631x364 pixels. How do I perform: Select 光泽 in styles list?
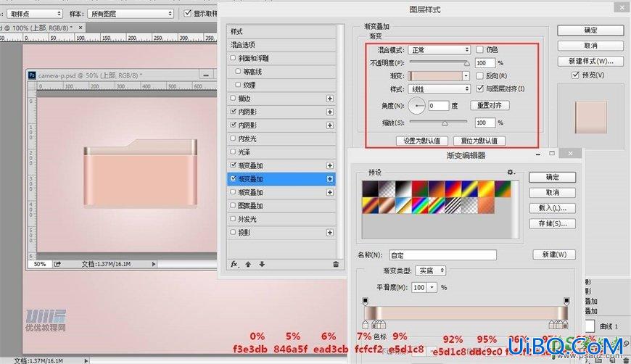tap(281, 152)
